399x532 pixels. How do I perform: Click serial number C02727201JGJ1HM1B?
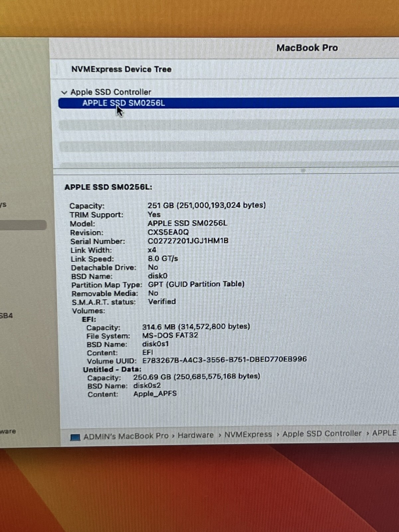[x=188, y=241]
